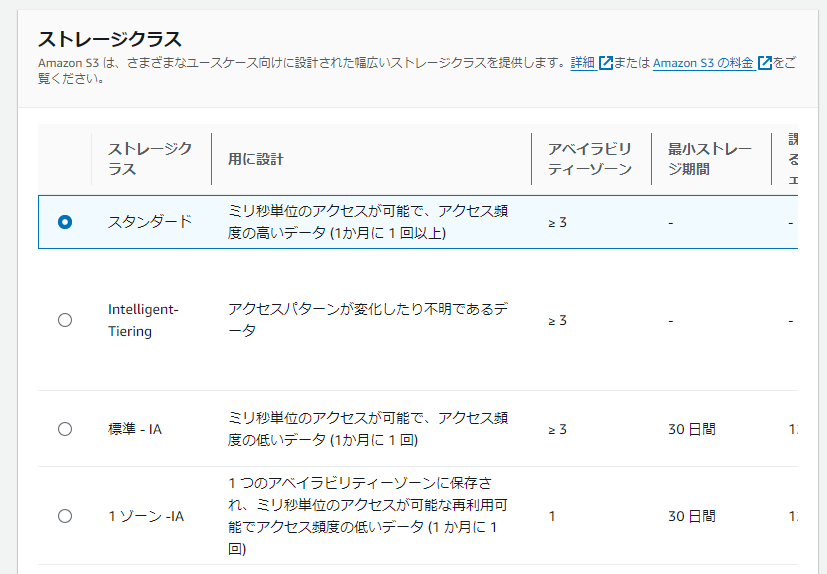Click the スタンダード row description text

(368, 222)
